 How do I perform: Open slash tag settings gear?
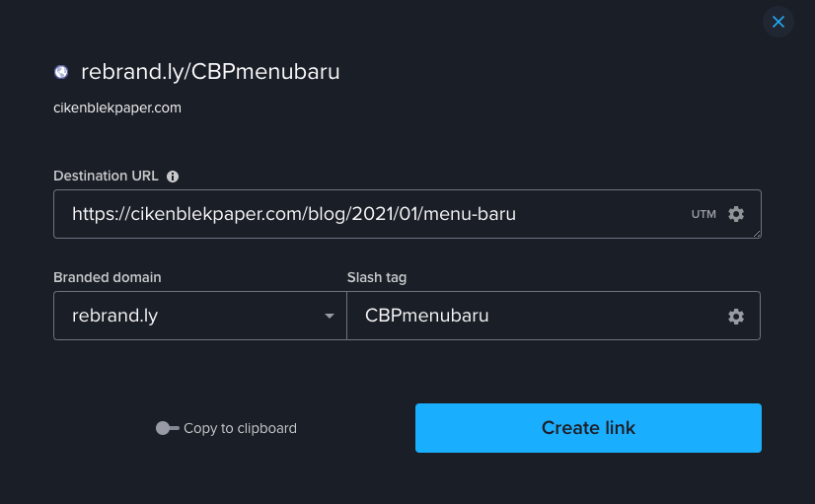click(735, 317)
